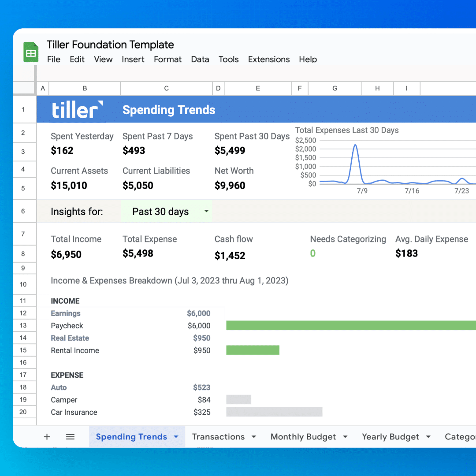476x476 pixels.
Task: Open the Edit menu
Action: pyautogui.click(x=77, y=59)
